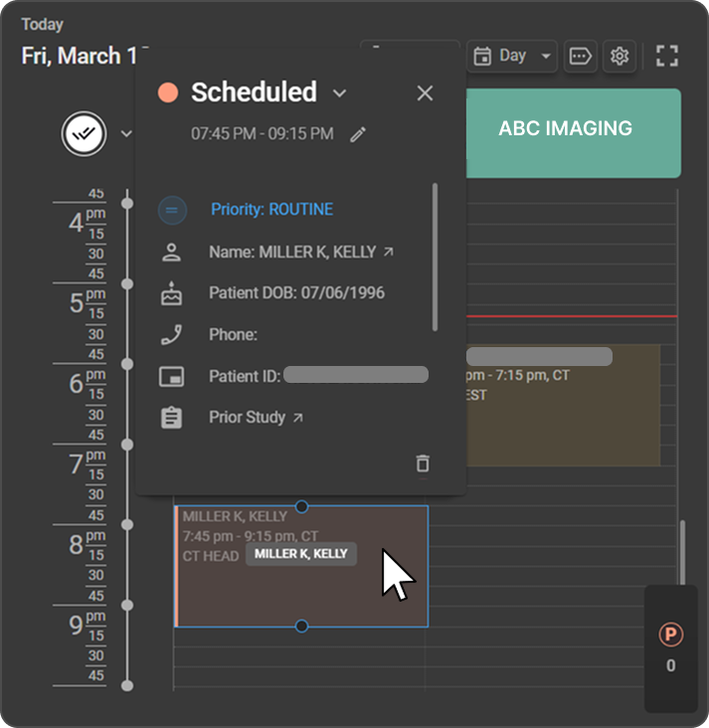Enter fullscreen calendar mode
The image size is (709, 728).
(667, 56)
